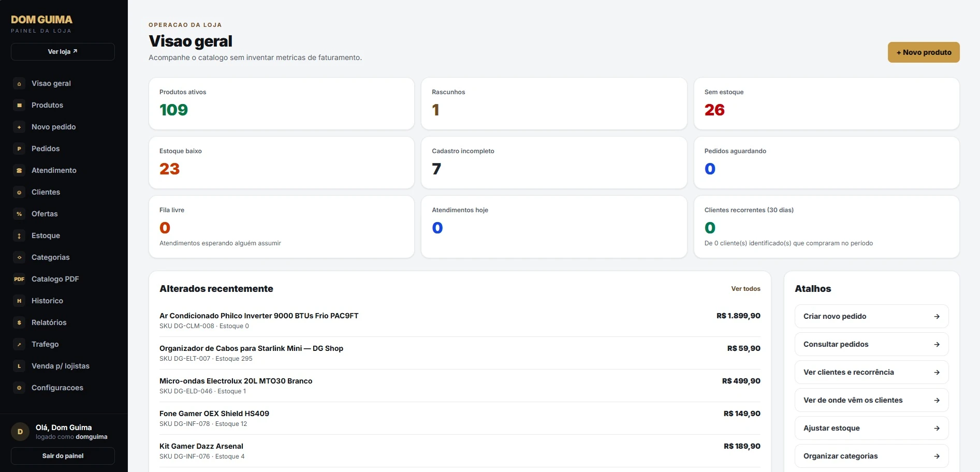Click the Trafego arrow icon
This screenshot has width=980, height=472.
tap(19, 344)
